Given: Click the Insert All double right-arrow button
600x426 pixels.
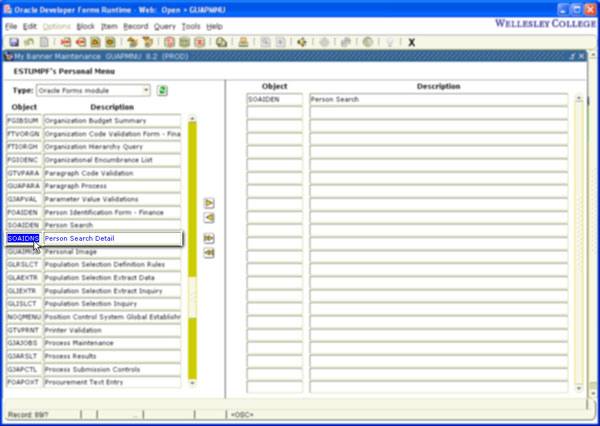Looking at the screenshot, I should coord(209,238).
